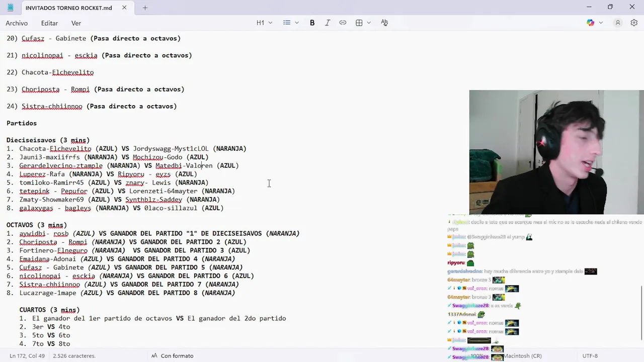Click '5to VS 6to' line in cuartos
Viewport: 644px width, 362px height.
pos(51,335)
